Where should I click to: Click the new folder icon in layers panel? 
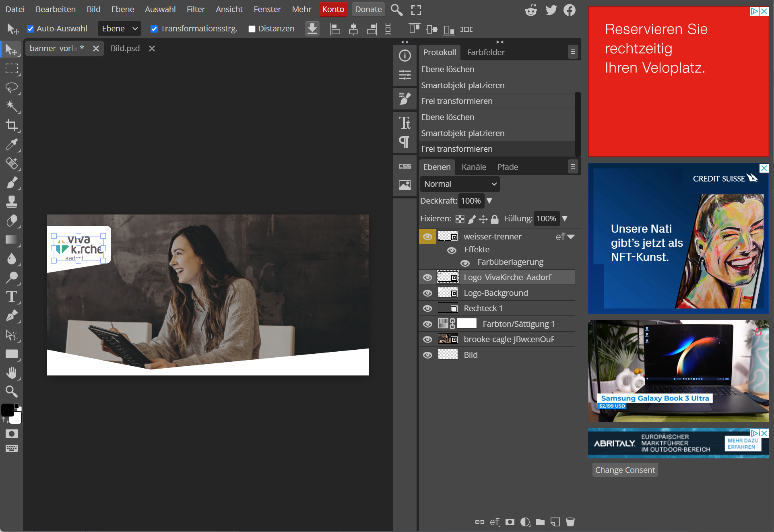point(540,522)
